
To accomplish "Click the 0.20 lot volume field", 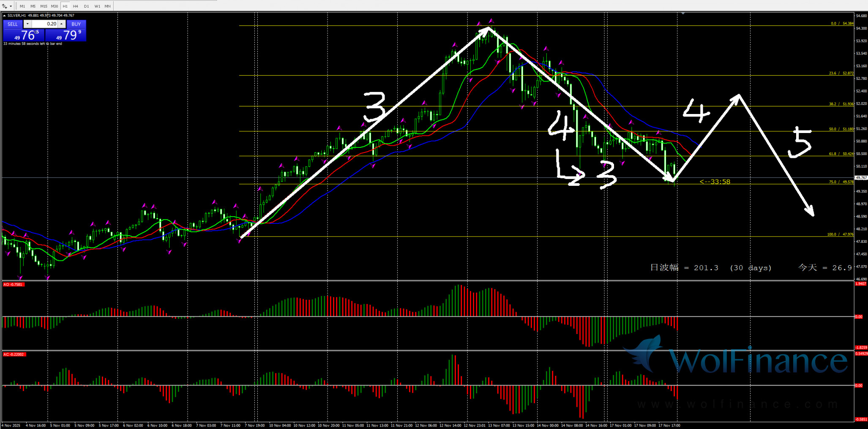I will point(45,24).
